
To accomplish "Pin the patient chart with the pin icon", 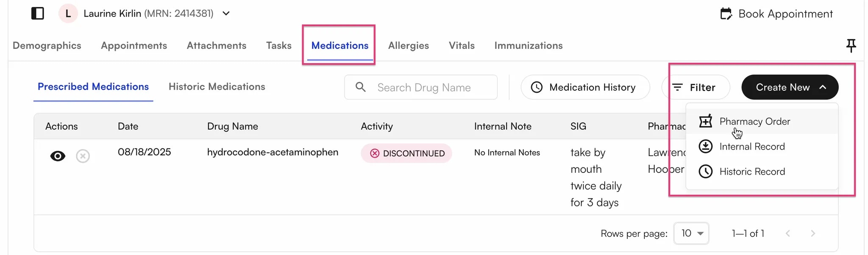I will pyautogui.click(x=851, y=45).
